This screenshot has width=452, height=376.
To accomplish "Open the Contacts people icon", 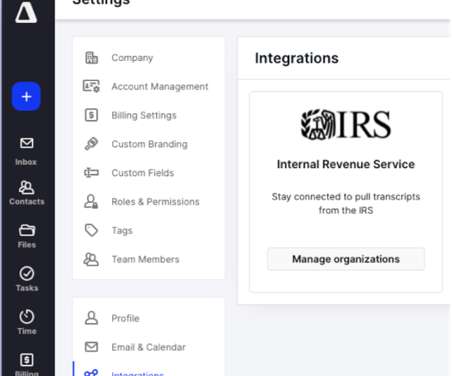I will (x=26, y=187).
